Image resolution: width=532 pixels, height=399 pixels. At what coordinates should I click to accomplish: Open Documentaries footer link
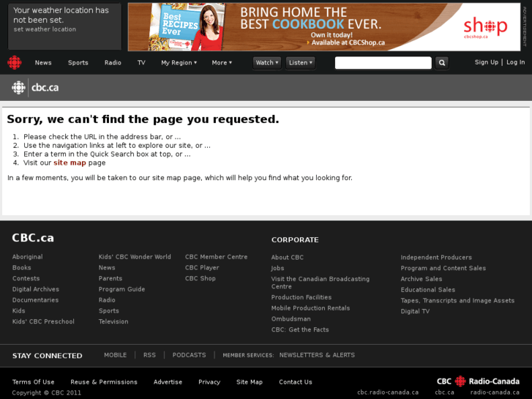pos(35,300)
